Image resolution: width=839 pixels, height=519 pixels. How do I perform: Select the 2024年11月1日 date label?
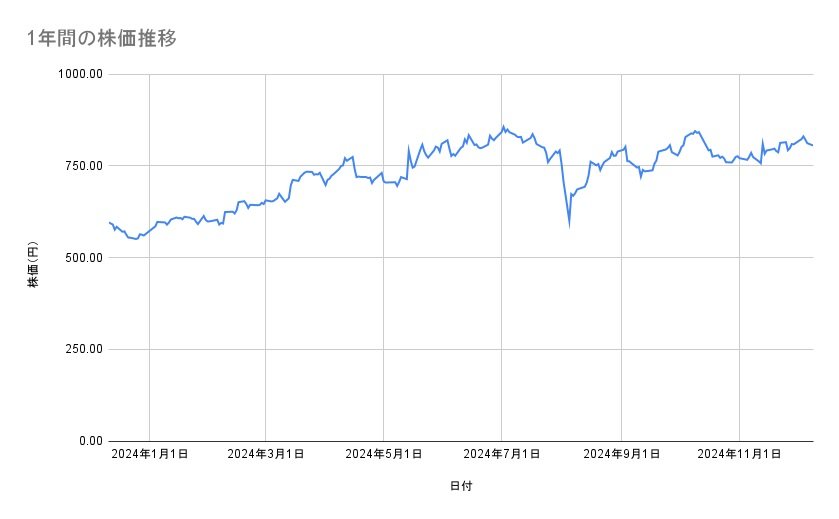(x=739, y=455)
